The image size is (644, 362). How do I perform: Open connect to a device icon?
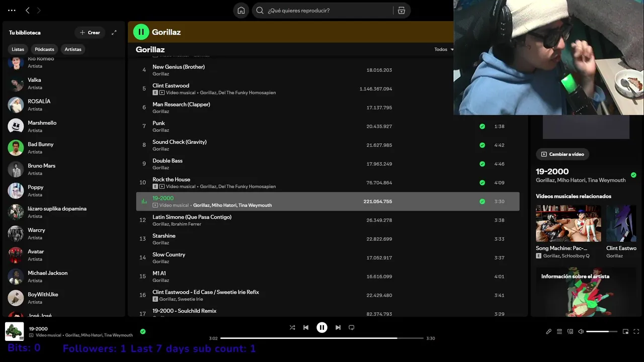click(x=571, y=331)
